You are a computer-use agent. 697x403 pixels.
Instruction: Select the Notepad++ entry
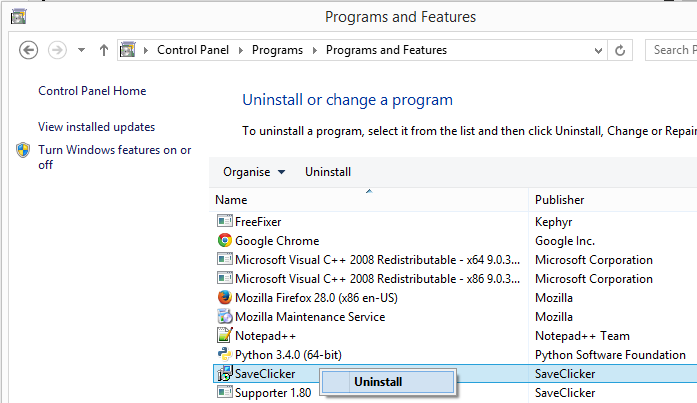point(265,336)
